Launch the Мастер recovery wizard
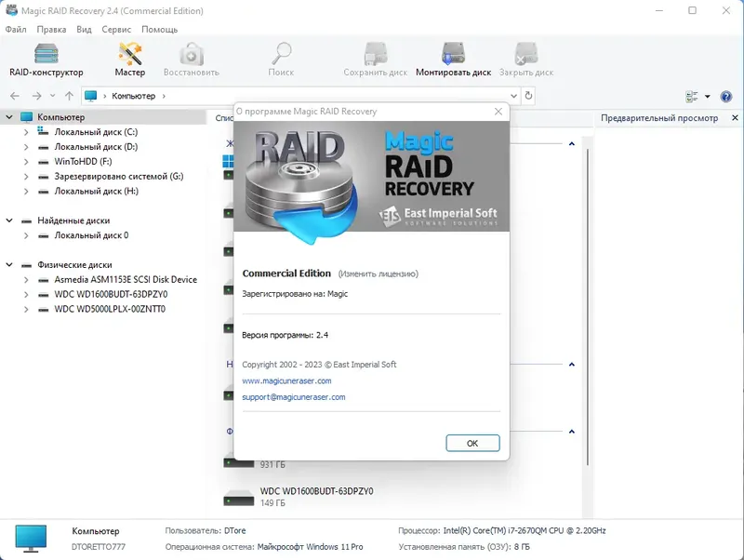 pyautogui.click(x=130, y=58)
